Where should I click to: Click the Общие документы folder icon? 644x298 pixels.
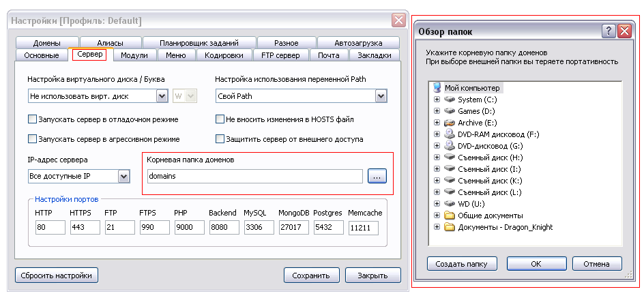pyautogui.click(x=449, y=215)
